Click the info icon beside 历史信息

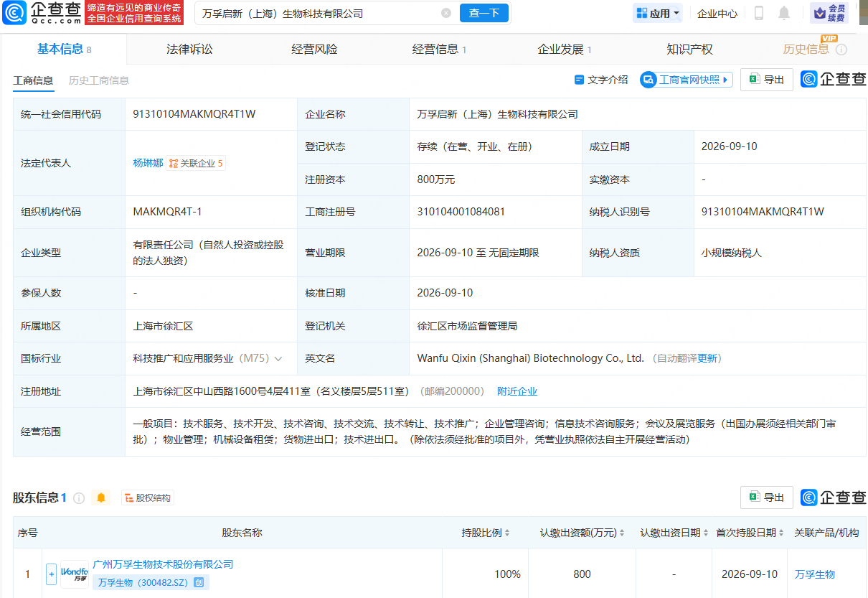[x=841, y=50]
